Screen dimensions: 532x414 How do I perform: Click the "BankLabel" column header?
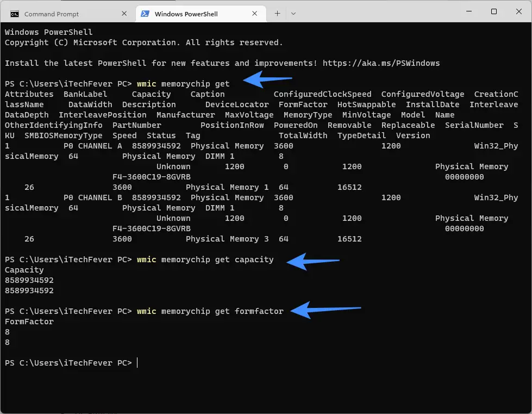pos(85,94)
